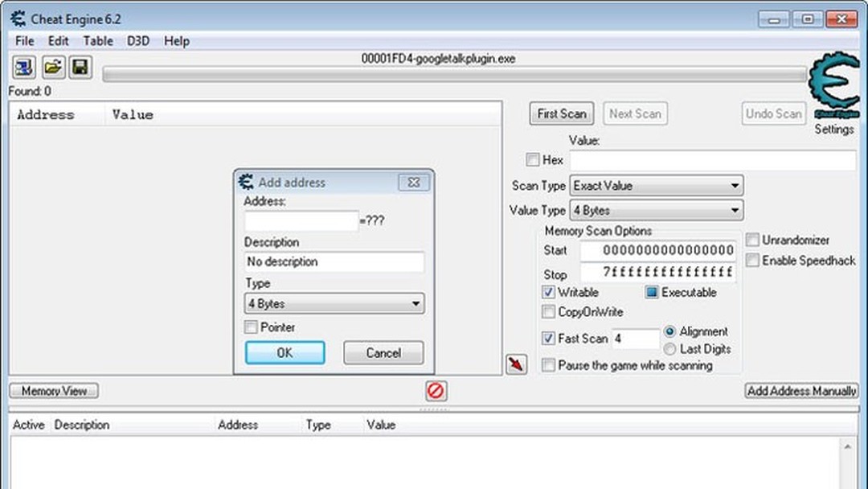Open the Scan Type dropdown
Image resolution: width=868 pixels, height=489 pixels.
click(x=736, y=186)
